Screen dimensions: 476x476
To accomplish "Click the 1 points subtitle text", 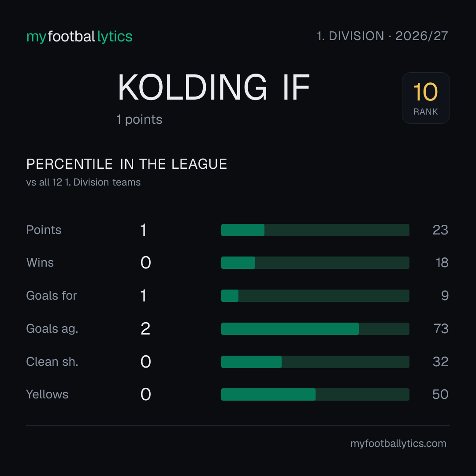I will 139,119.
